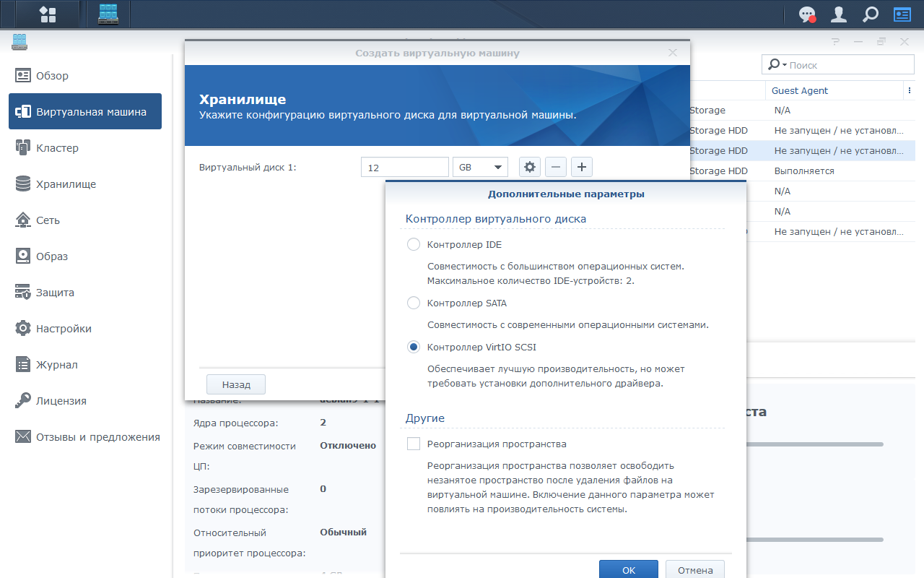
Task: Select Контроллер SATA radio button
Action: [x=414, y=303]
